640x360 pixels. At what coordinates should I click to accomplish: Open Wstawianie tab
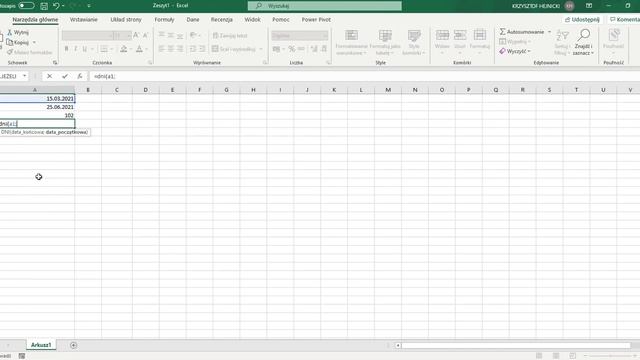tap(84, 20)
